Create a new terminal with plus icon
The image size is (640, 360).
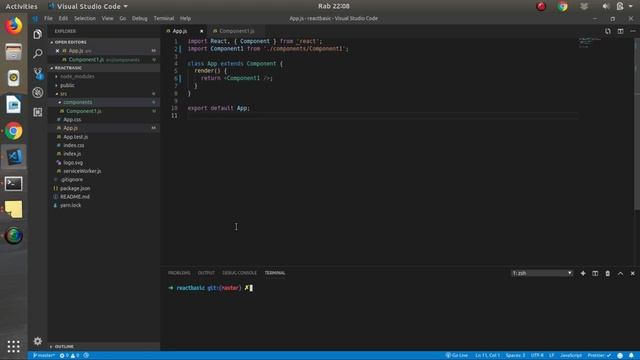(x=583, y=273)
